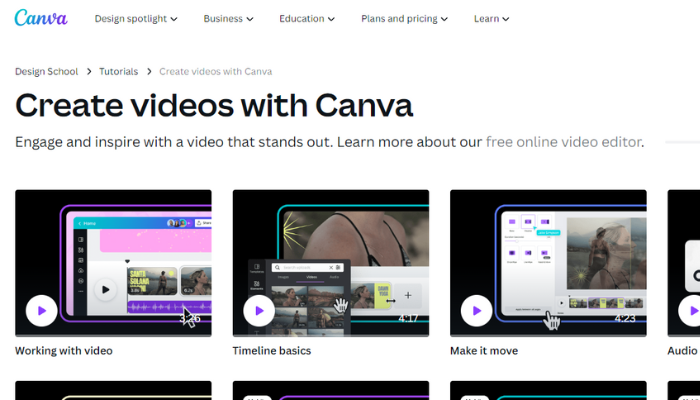The image size is (700, 400).
Task: Open Plans and pricing dropdown
Action: (x=404, y=19)
